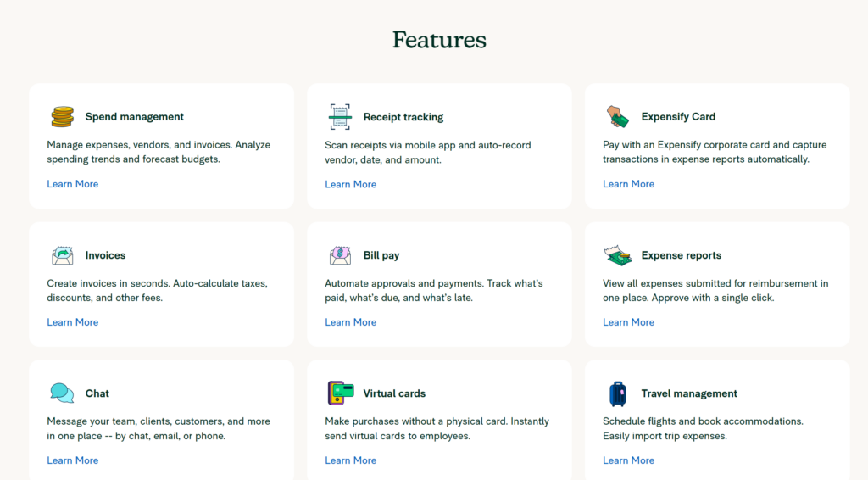Click the Receipt tracking scanner icon
Image resolution: width=868 pixels, height=480 pixels.
tap(340, 117)
